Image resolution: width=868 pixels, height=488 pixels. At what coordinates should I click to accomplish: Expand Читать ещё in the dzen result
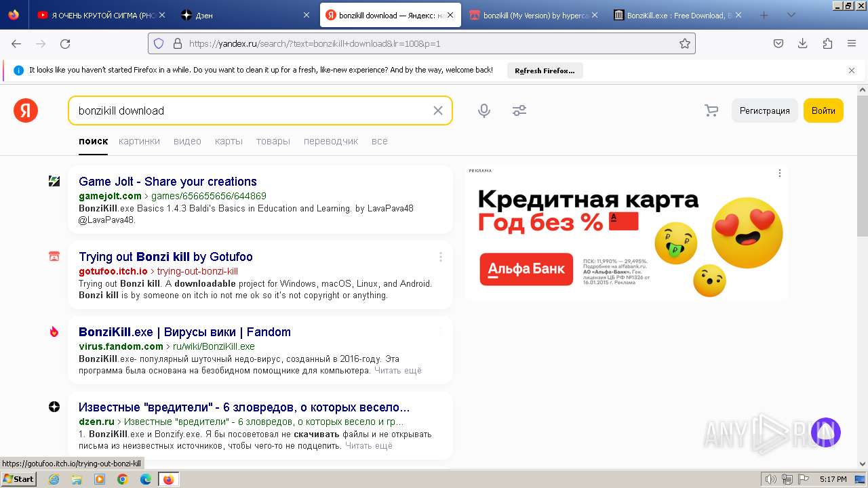pyautogui.click(x=369, y=446)
